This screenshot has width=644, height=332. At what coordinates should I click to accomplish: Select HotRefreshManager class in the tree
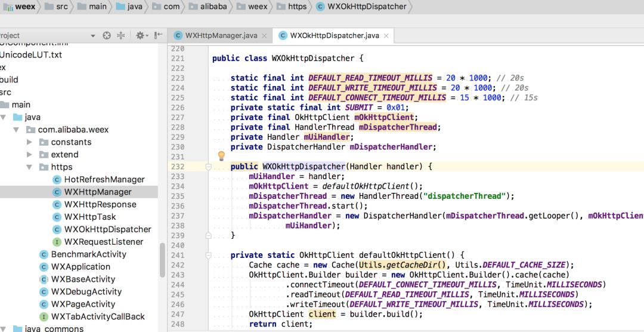(104, 179)
